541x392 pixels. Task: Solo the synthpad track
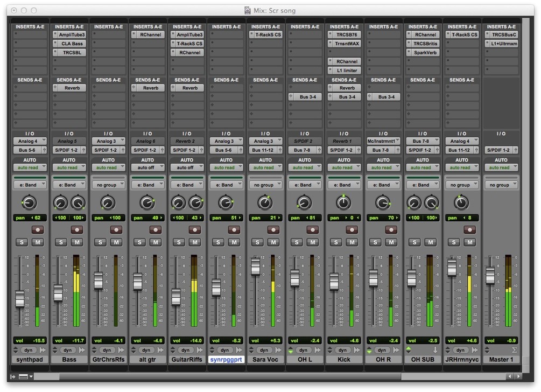(x=22, y=242)
